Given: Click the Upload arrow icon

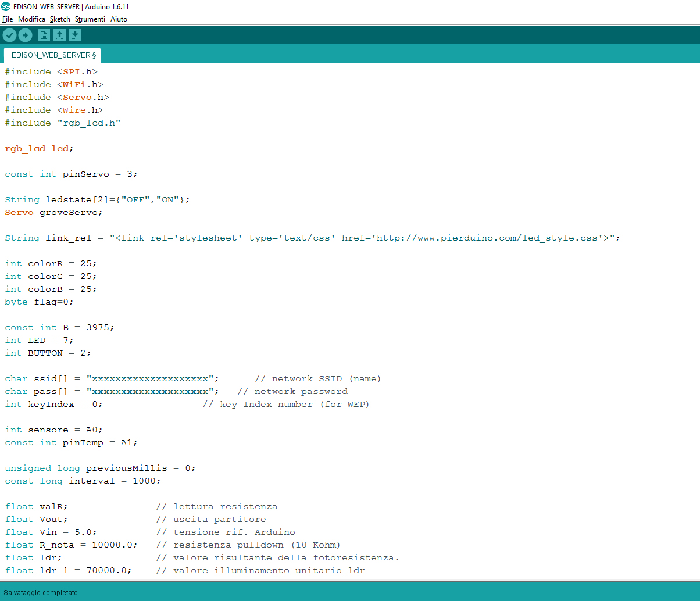Looking at the screenshot, I should [x=25, y=35].
